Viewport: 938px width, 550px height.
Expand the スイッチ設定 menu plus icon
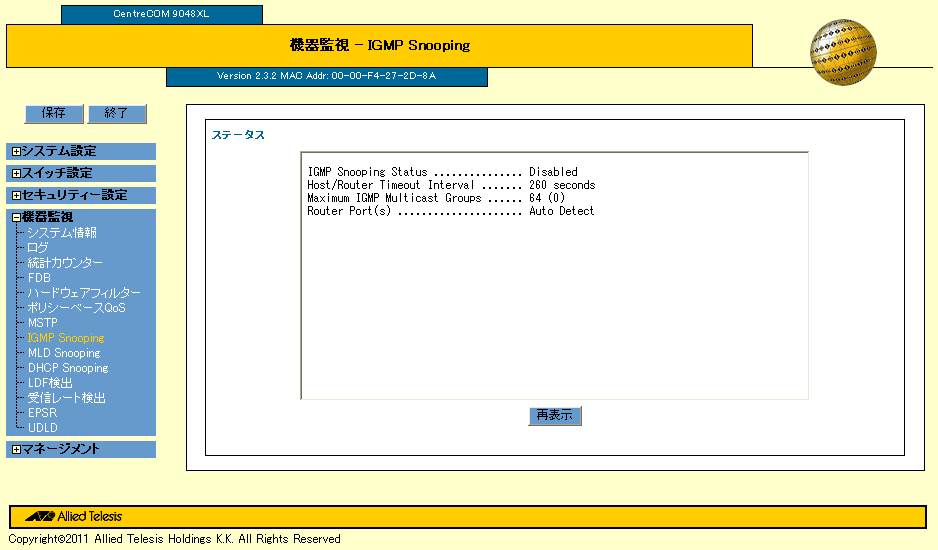[16, 174]
